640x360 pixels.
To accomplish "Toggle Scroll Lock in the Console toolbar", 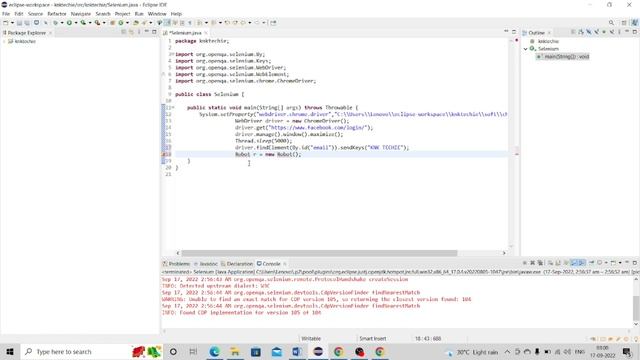I will pyautogui.click(x=558, y=262).
